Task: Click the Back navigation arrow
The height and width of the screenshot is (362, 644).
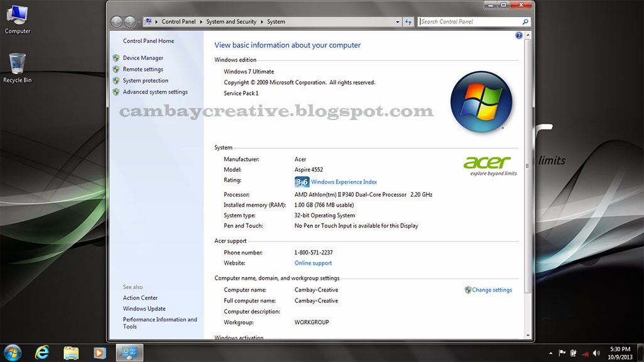Action: point(117,22)
